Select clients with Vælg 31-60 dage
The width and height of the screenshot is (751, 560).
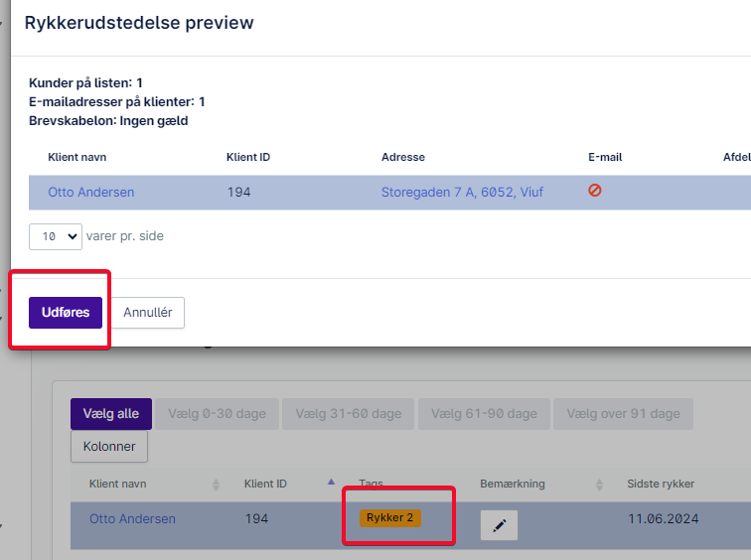pyautogui.click(x=349, y=414)
